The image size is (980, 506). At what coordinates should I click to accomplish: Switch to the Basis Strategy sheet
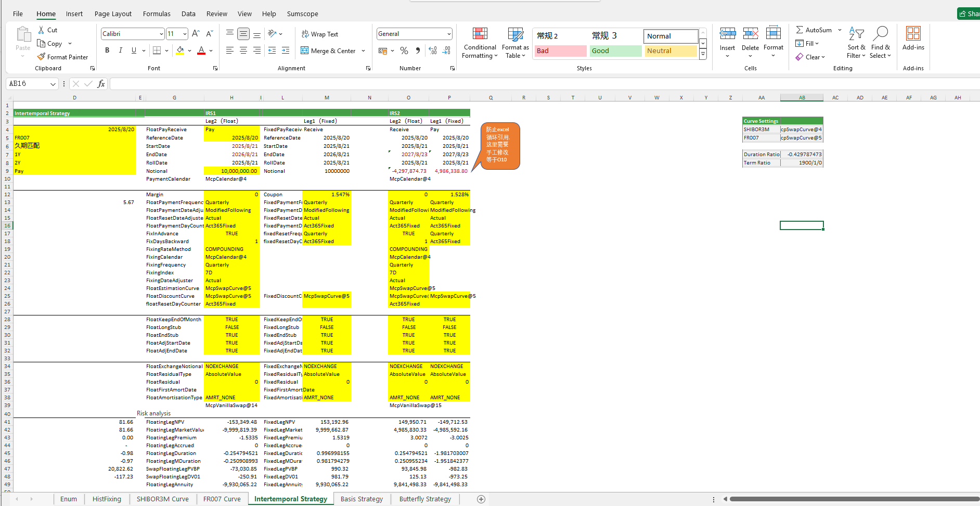(x=362, y=499)
